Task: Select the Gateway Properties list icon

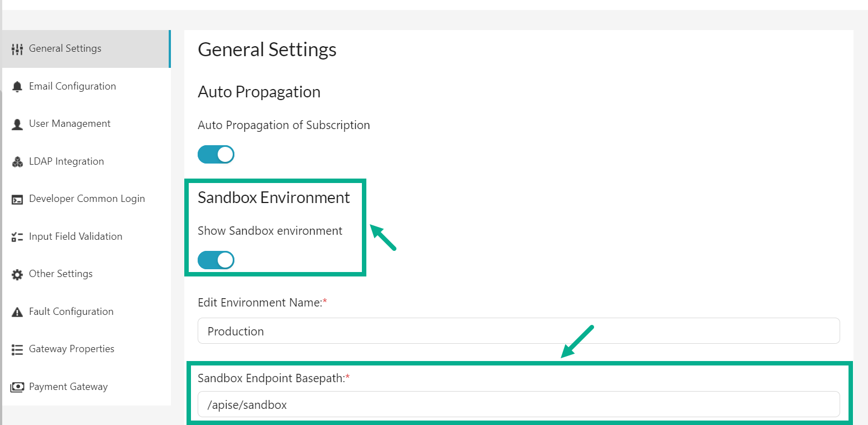Action: tap(17, 348)
